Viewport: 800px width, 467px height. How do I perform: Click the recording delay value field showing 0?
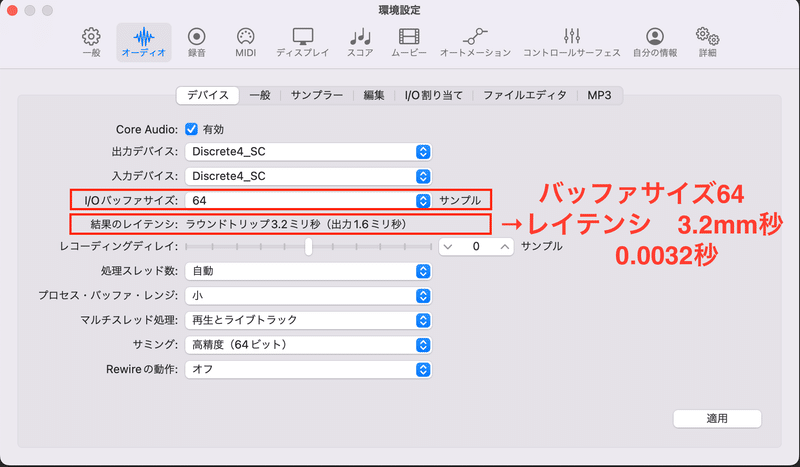pos(476,247)
